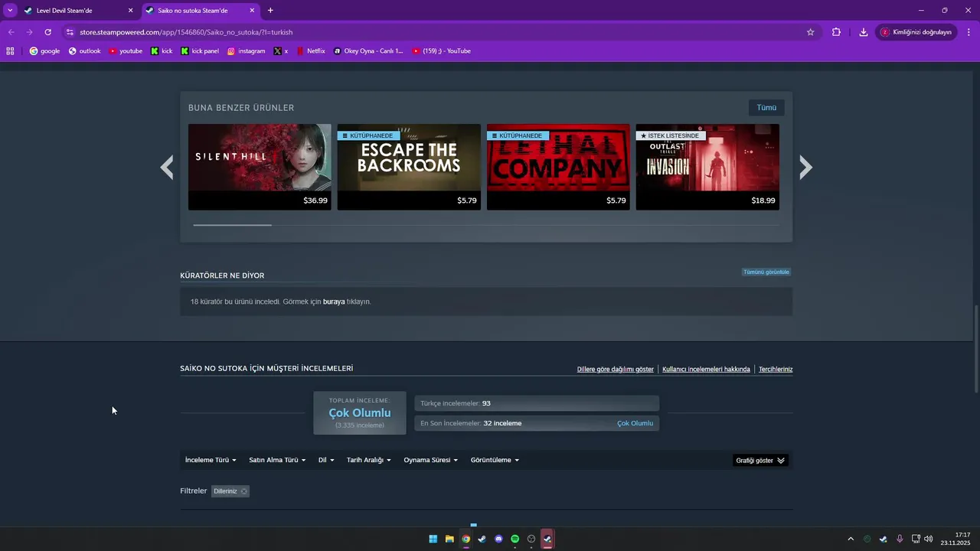Close the Level Devil Steam'de tab
The width and height of the screenshot is (980, 551).
130,11
